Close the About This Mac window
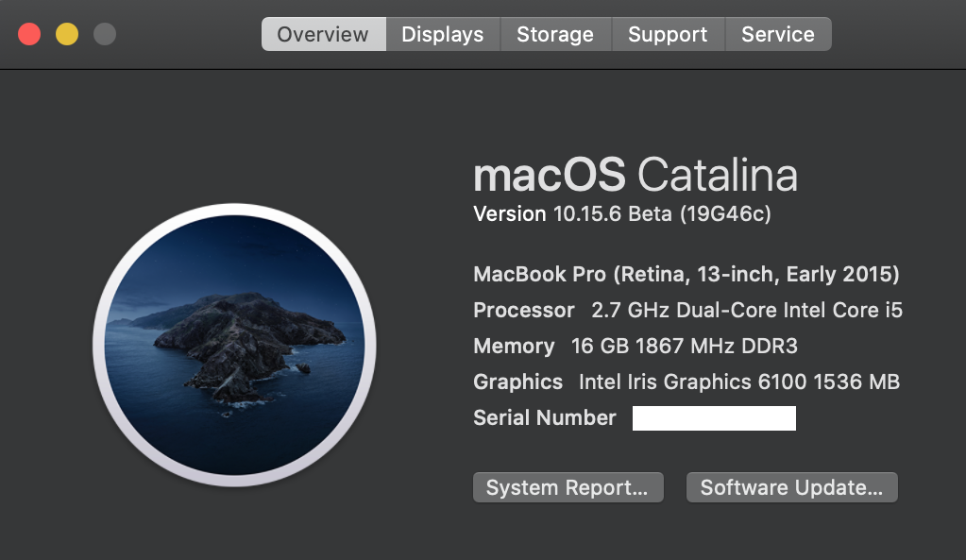The height and width of the screenshot is (560, 966). point(29,35)
